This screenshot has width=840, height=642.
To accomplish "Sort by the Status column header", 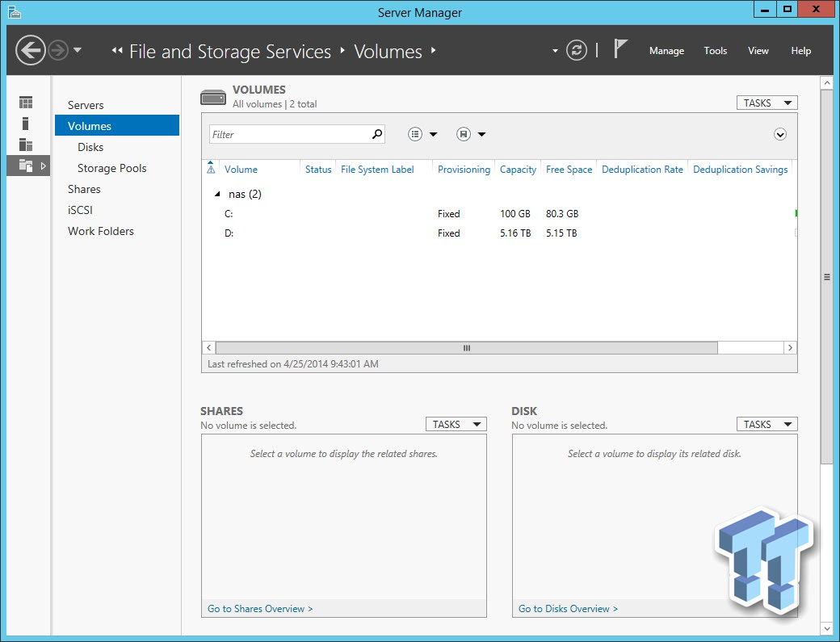I will click(x=318, y=170).
